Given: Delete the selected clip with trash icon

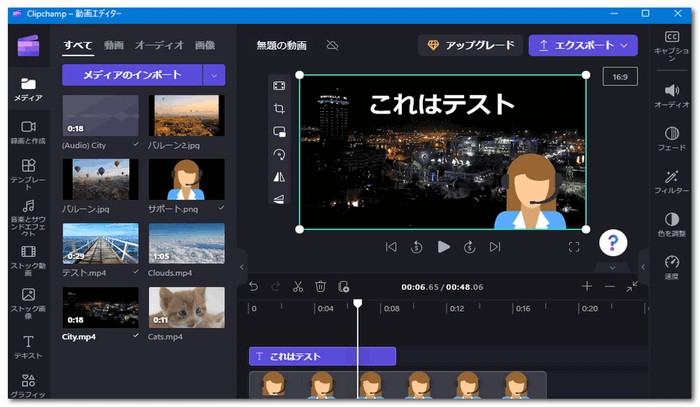Looking at the screenshot, I should click(x=320, y=286).
